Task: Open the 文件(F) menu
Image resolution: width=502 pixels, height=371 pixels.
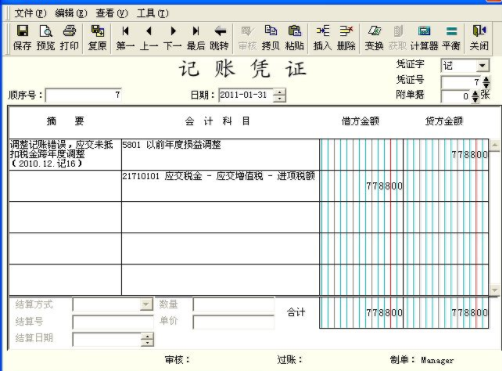Action: 30,13
